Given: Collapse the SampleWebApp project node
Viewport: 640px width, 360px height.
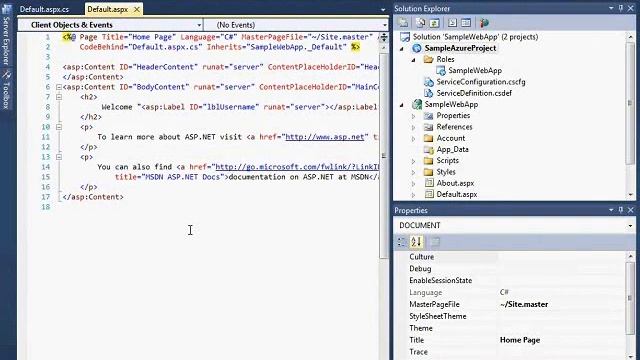Looking at the screenshot, I should pos(402,105).
